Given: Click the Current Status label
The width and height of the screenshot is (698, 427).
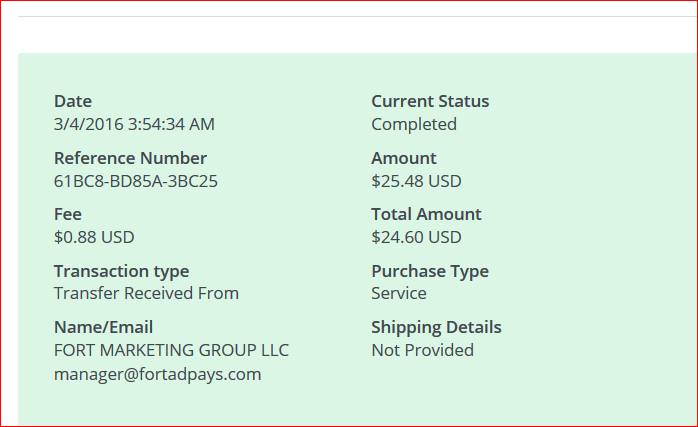Looking at the screenshot, I should click(x=430, y=101).
